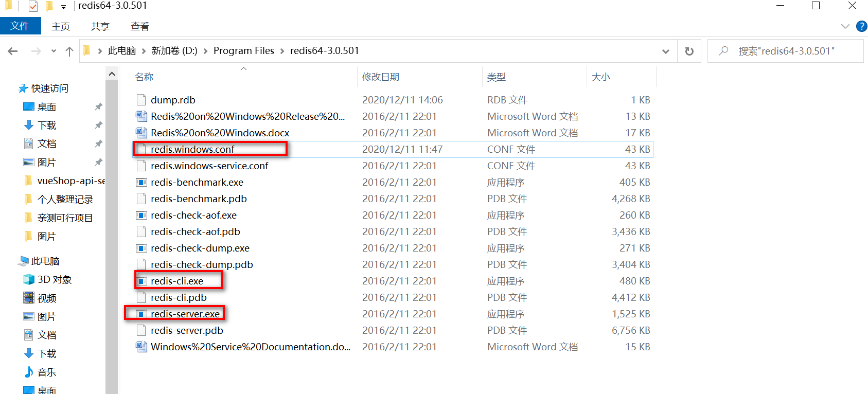Viewport: 868px width, 394px height.
Task: Select Redis%20on%20Windows.docx Word icon
Action: pos(141,133)
